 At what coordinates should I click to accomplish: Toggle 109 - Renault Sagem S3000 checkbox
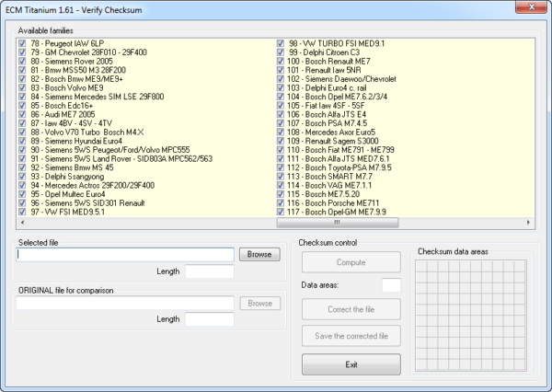coord(281,141)
